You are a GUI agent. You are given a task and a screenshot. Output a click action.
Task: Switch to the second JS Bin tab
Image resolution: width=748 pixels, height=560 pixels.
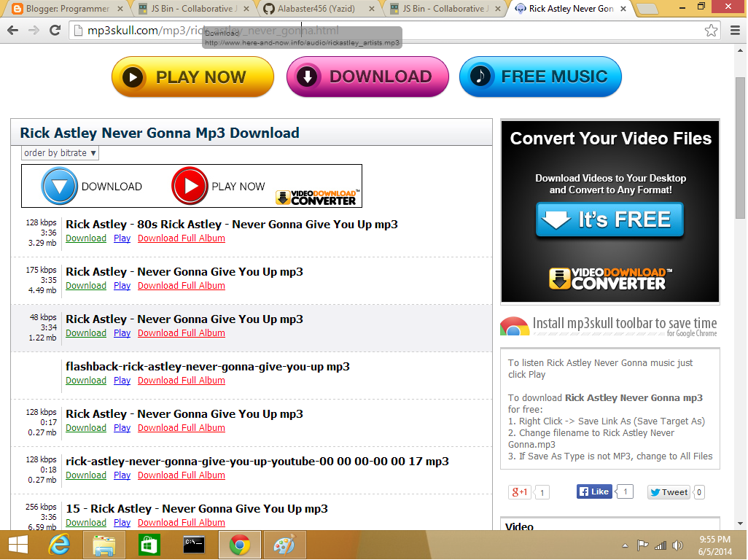click(x=445, y=9)
